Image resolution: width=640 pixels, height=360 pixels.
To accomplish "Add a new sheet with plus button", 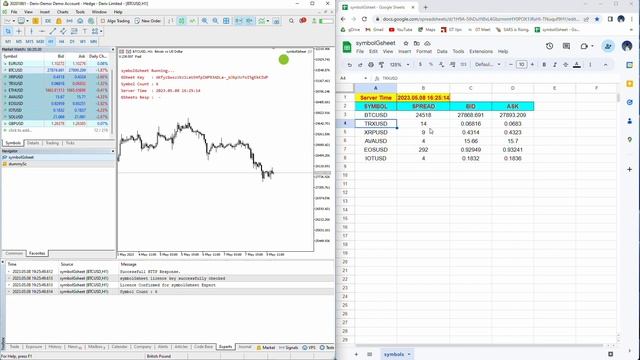I will coord(356,354).
